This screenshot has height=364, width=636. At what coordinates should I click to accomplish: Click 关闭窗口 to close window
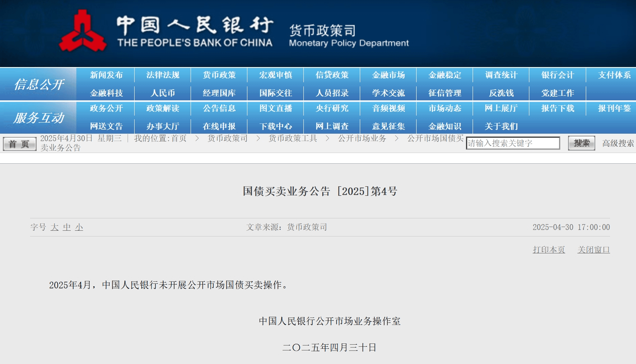594,250
